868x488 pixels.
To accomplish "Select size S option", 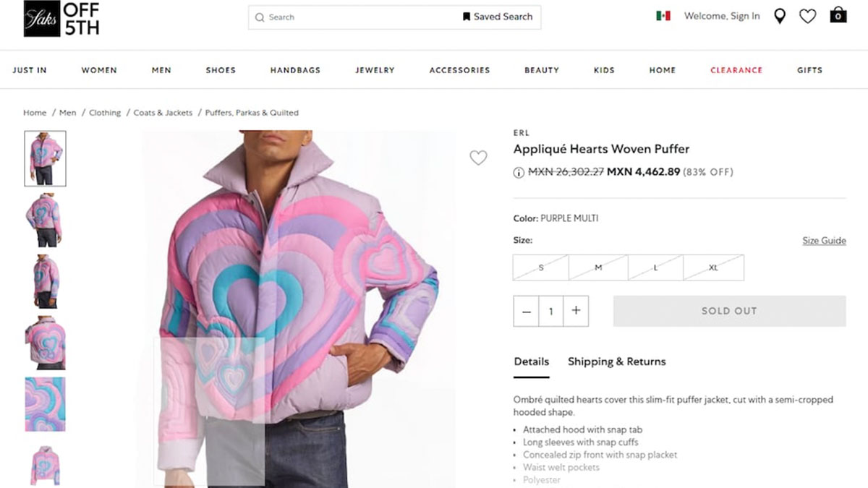I will [541, 267].
